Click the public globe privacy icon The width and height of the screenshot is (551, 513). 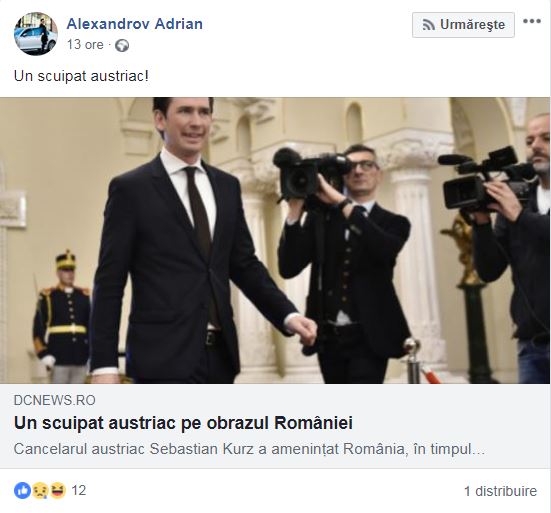click(x=122, y=46)
